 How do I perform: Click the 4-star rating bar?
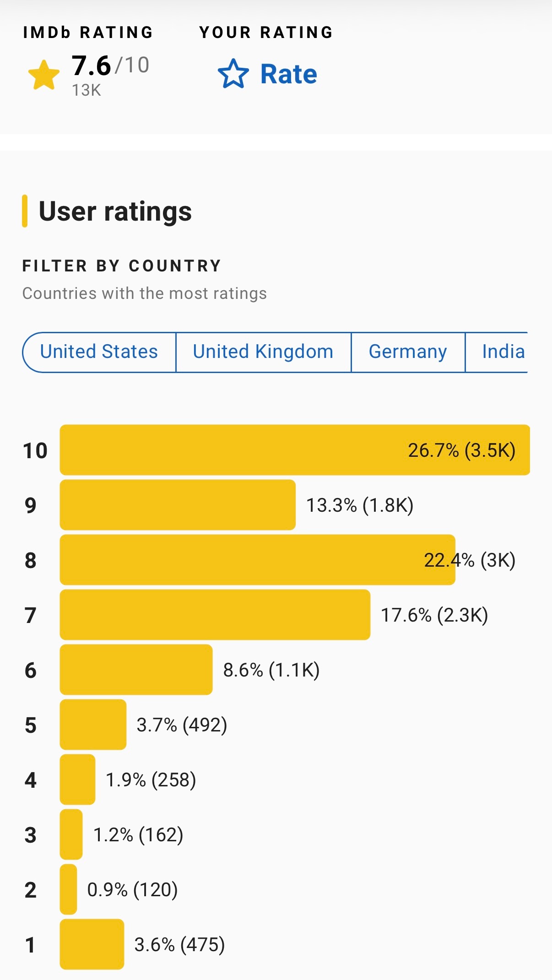pos(77,780)
